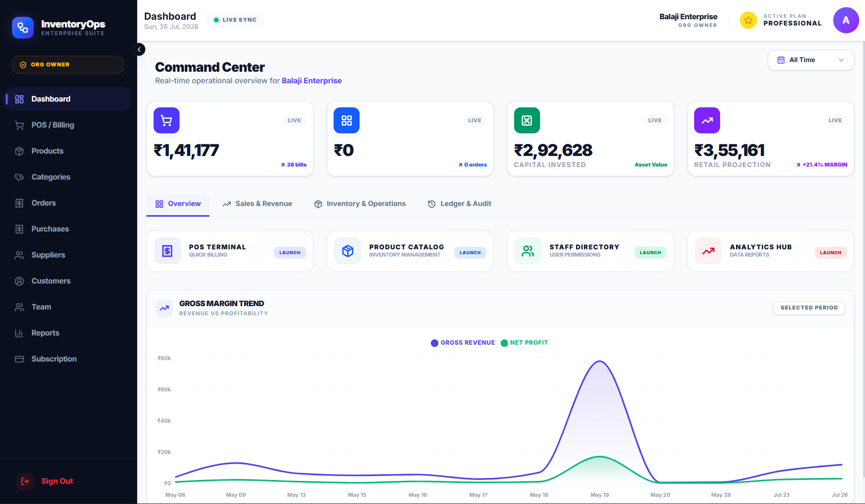
Task: Launch the Staff Directory
Action: point(650,252)
